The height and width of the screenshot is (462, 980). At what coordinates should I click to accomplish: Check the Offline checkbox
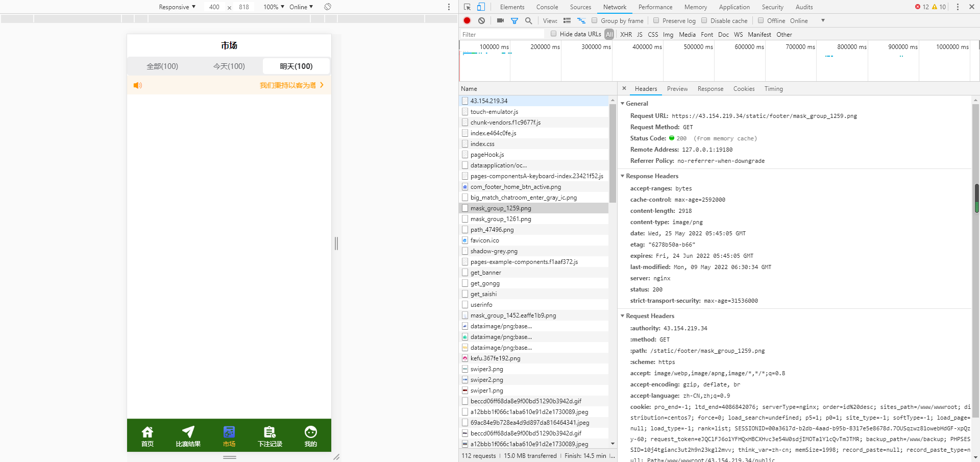(x=761, y=20)
